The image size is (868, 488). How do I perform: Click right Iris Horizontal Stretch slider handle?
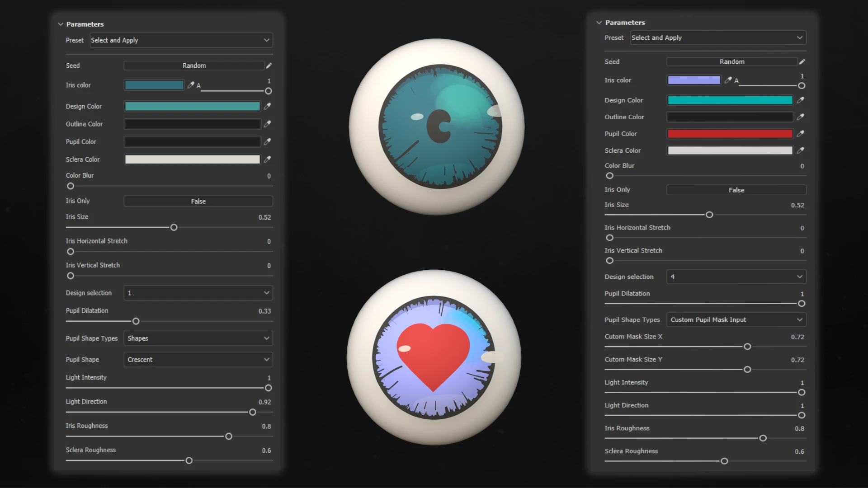point(610,238)
